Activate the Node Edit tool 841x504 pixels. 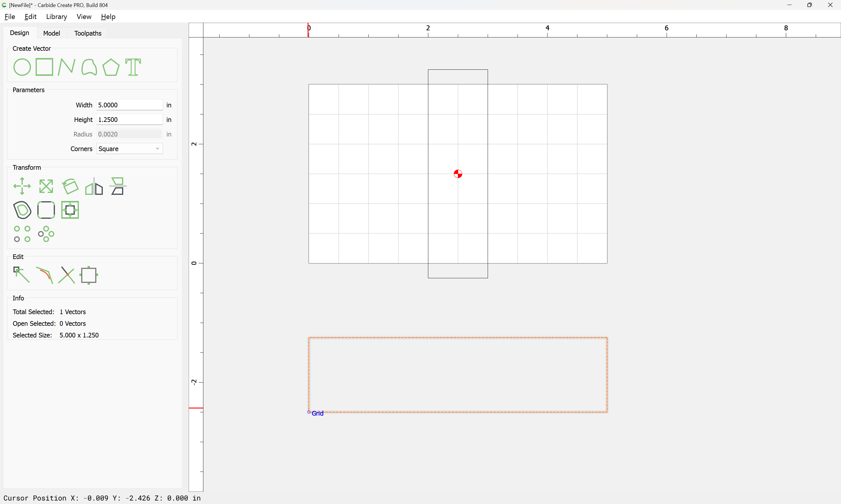click(x=21, y=275)
